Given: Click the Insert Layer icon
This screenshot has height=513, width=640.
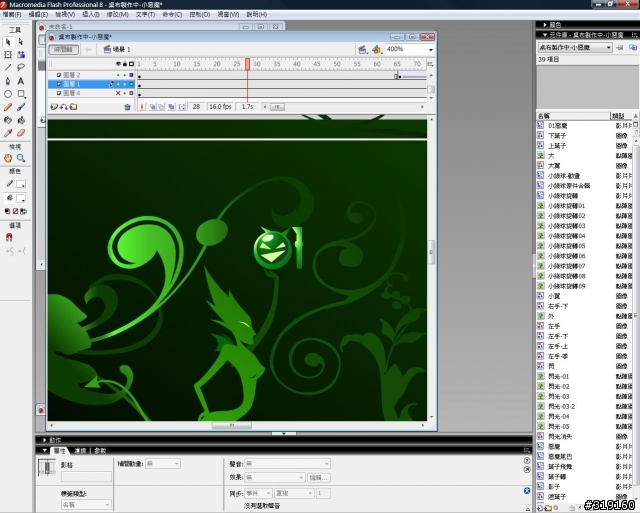Looking at the screenshot, I should point(54,107).
